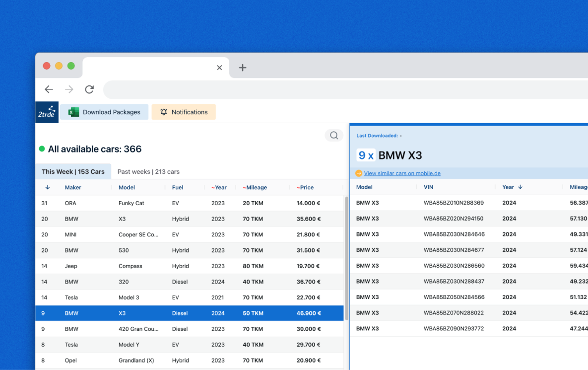Click the browser forward arrow
This screenshot has height=370, width=588.
pos(69,89)
